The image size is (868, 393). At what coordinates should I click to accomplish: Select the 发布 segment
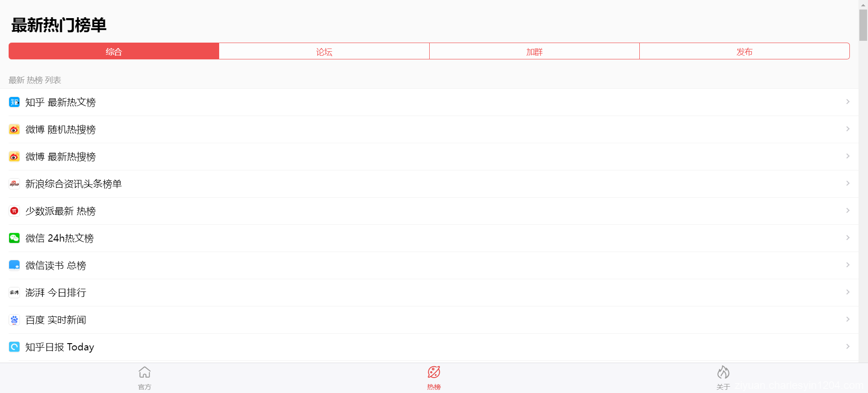coord(745,51)
